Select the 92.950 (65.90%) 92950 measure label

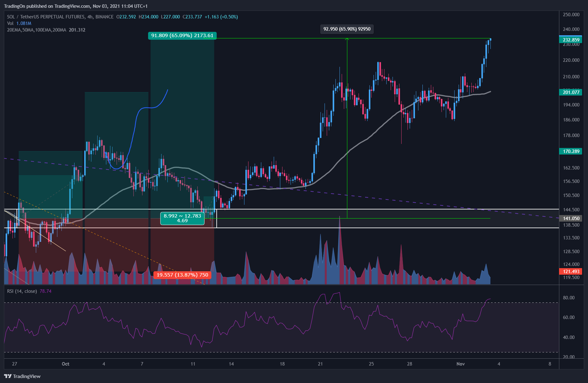347,29
